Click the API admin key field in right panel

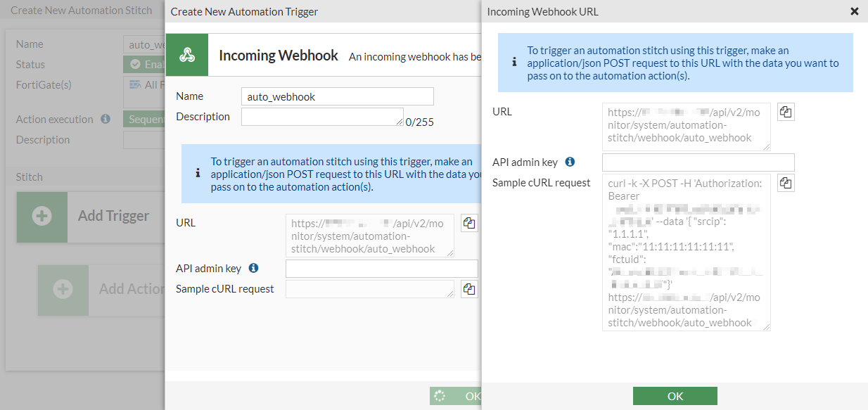(698, 162)
